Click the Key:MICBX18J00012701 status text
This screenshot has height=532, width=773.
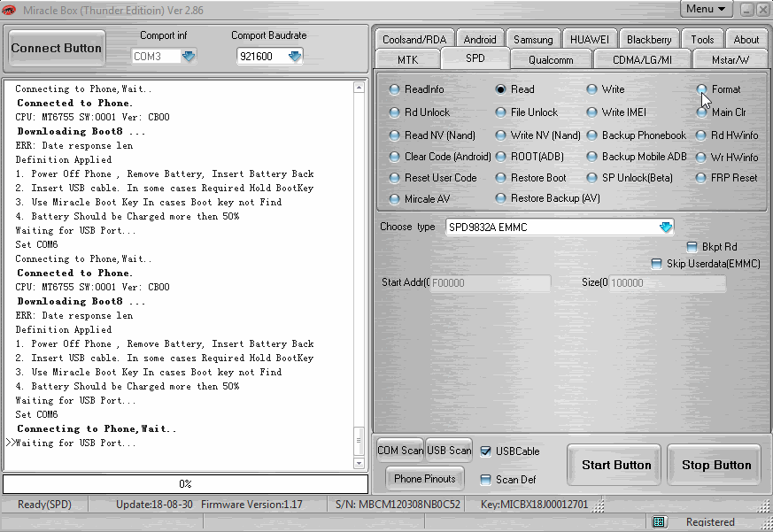point(534,505)
